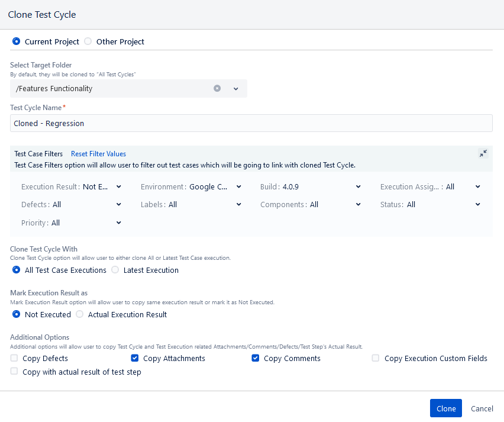Uncheck Copy Attachments checkbox

135,358
